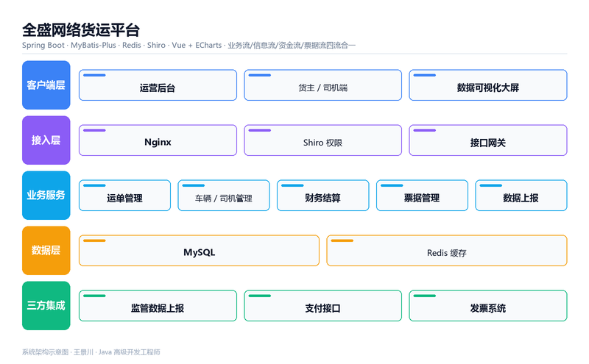Click the 票据管理 card
This screenshot has width=589, height=364.
tap(422, 196)
